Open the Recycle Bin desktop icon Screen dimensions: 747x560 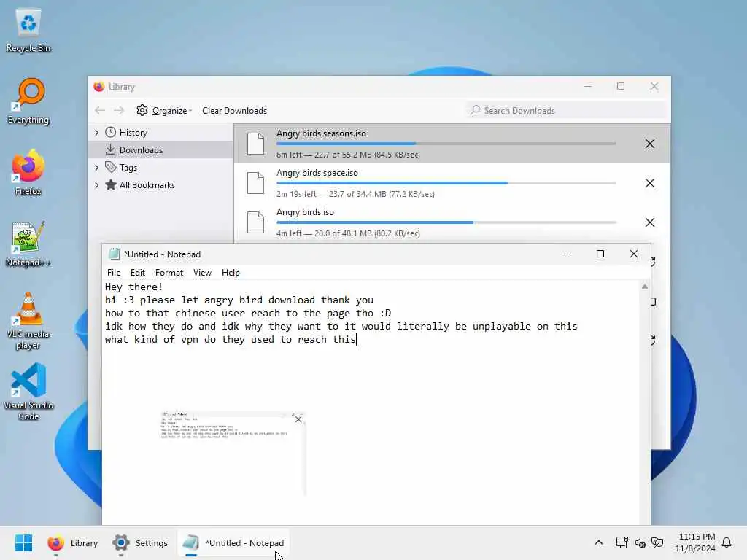[x=28, y=31]
